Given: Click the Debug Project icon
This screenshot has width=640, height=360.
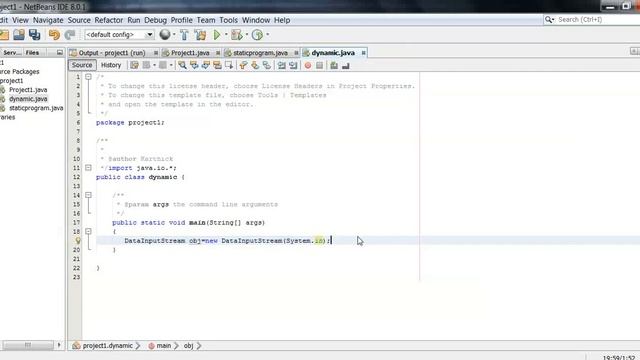Looking at the screenshot, I should [237, 35].
